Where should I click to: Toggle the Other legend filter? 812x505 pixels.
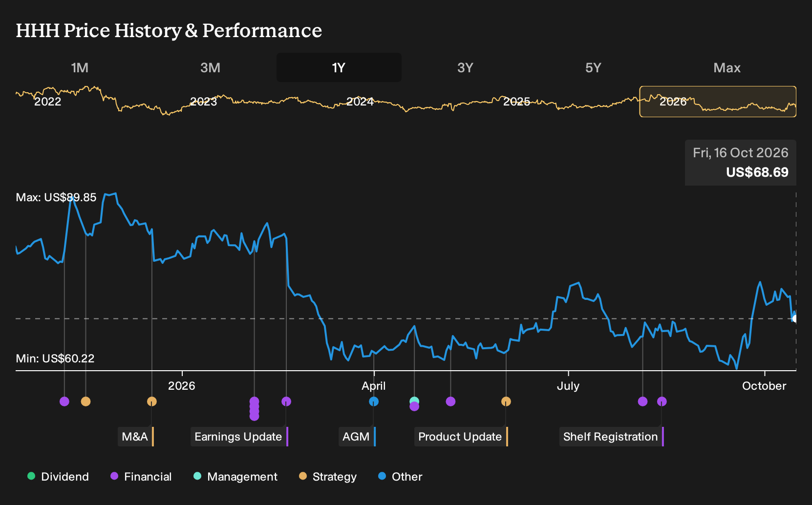pos(400,477)
